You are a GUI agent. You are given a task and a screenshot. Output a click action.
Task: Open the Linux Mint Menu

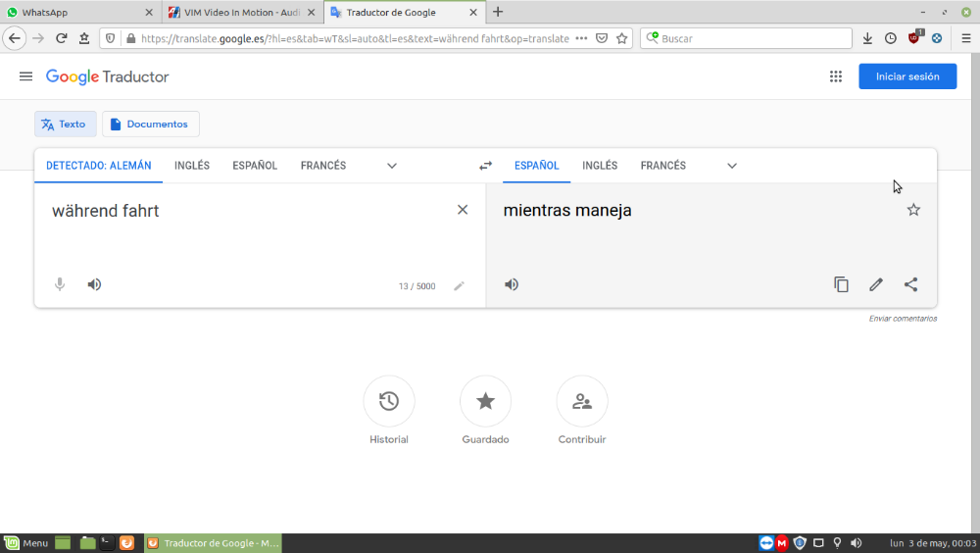pyautogui.click(x=26, y=543)
